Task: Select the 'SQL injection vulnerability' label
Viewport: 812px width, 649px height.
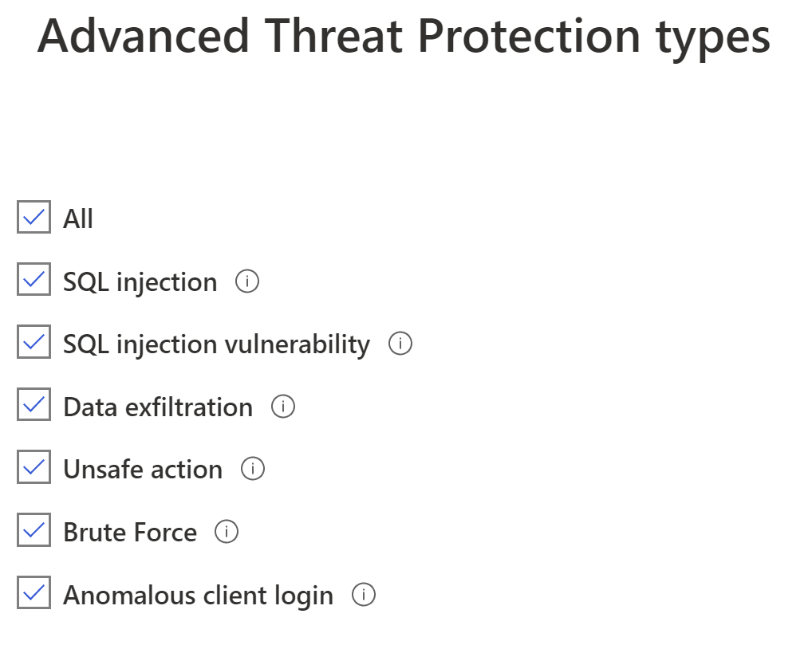Action: pos(216,345)
